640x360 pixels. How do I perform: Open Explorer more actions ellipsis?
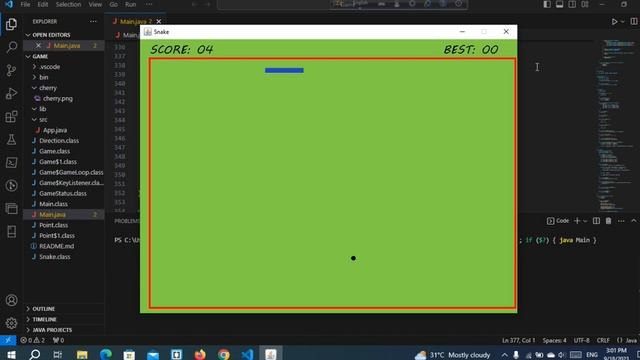[93, 22]
